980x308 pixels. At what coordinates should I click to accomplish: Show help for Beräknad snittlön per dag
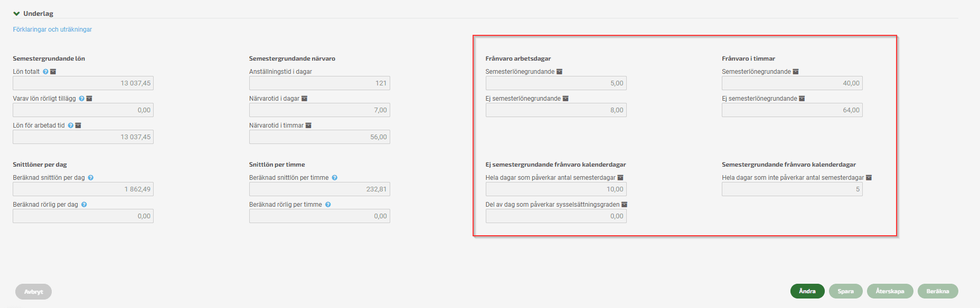coord(91,178)
